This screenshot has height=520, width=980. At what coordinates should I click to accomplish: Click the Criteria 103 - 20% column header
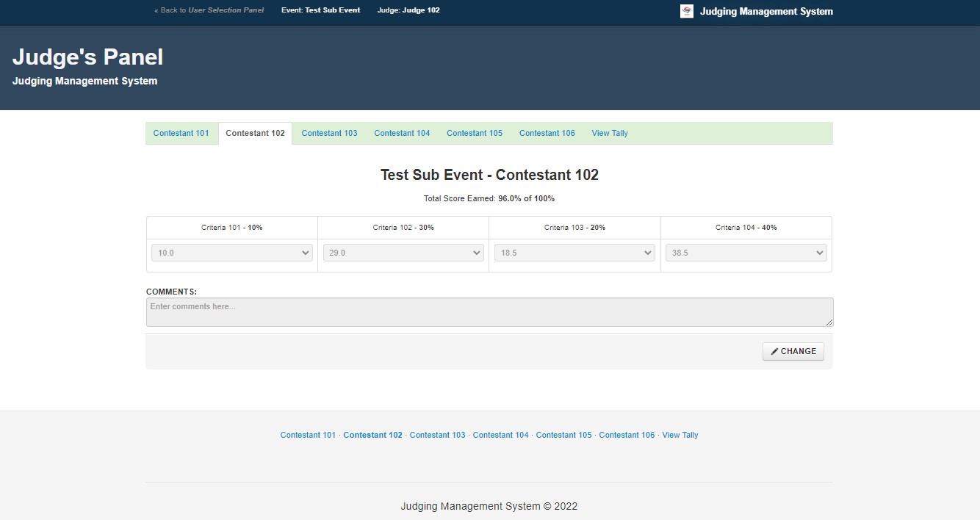click(x=574, y=228)
